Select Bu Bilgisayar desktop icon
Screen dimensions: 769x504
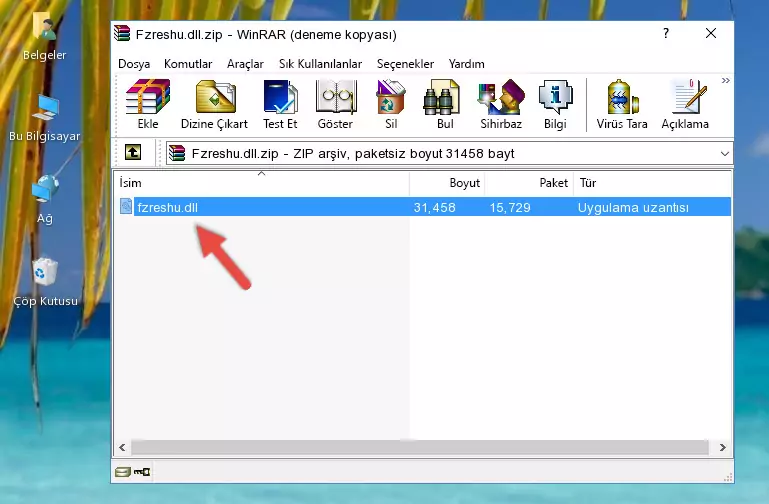45,108
